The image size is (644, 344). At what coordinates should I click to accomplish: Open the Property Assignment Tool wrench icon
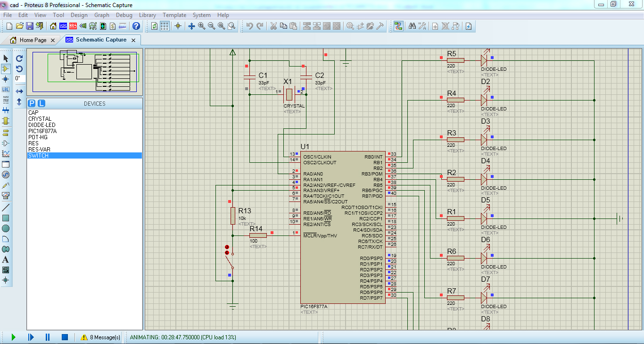coord(422,26)
